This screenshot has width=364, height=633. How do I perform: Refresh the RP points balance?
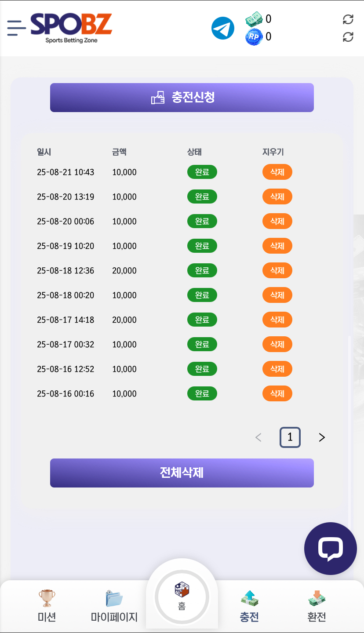tap(348, 37)
